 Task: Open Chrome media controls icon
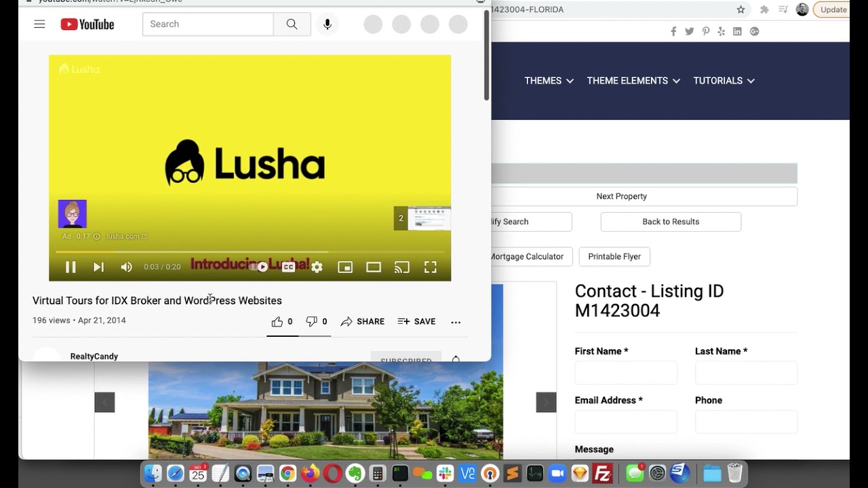tap(783, 9)
